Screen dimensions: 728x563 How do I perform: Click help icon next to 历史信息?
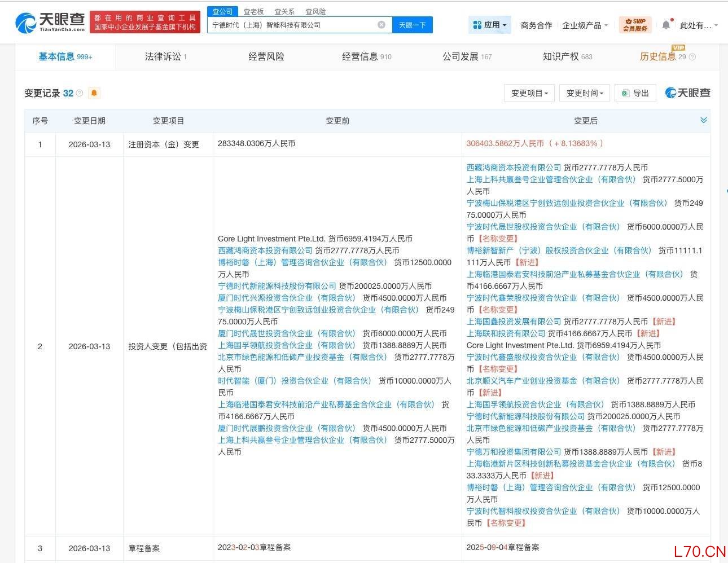click(x=692, y=57)
